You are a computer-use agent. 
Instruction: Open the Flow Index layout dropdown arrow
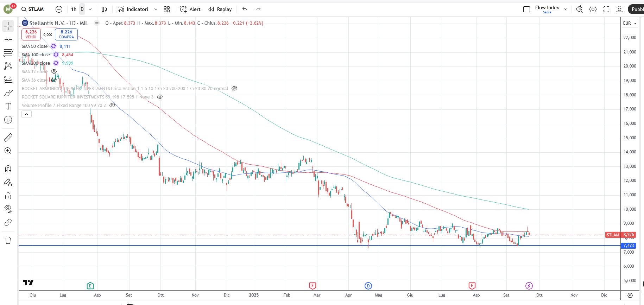[x=566, y=9]
